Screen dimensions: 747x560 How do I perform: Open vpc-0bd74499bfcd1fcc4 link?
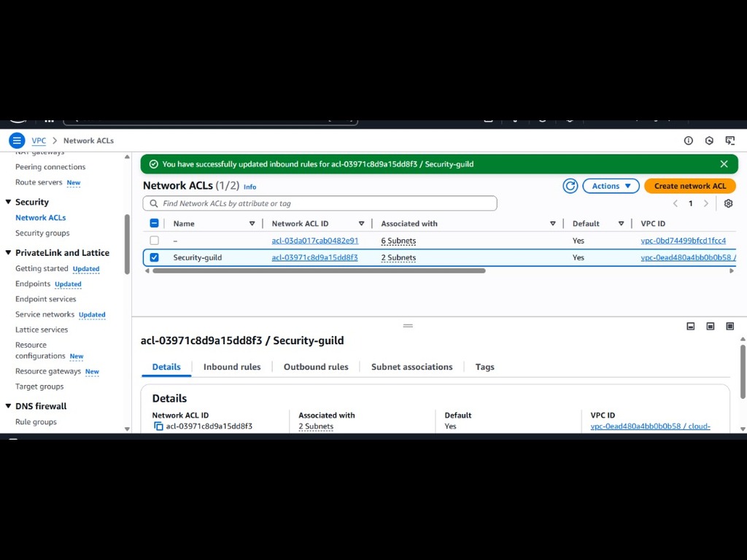click(683, 241)
